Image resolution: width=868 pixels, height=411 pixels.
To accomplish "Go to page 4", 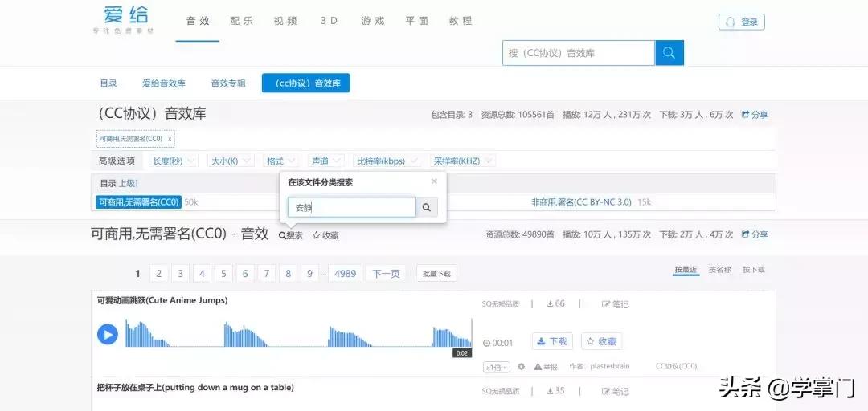I will (202, 273).
